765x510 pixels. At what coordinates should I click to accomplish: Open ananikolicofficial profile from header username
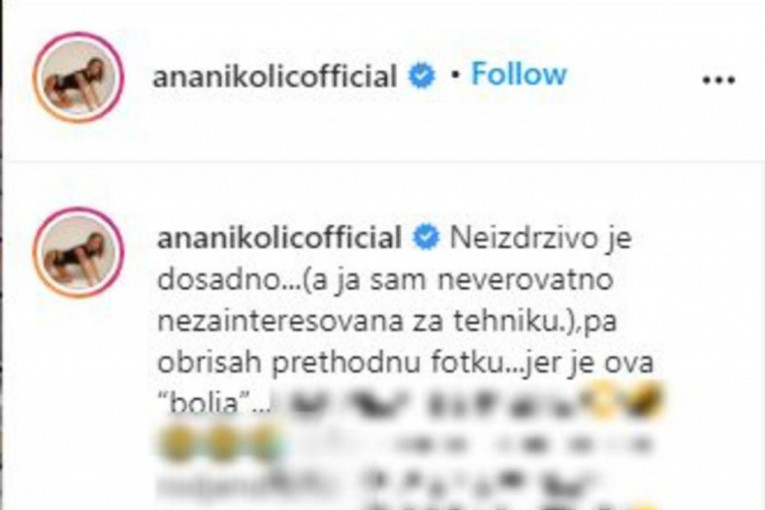click(275, 76)
